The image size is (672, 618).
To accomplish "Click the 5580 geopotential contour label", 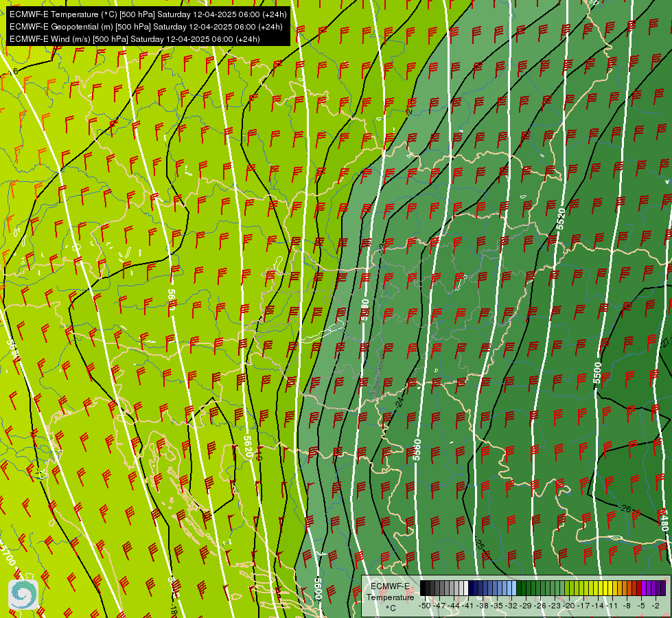I will tap(364, 310).
